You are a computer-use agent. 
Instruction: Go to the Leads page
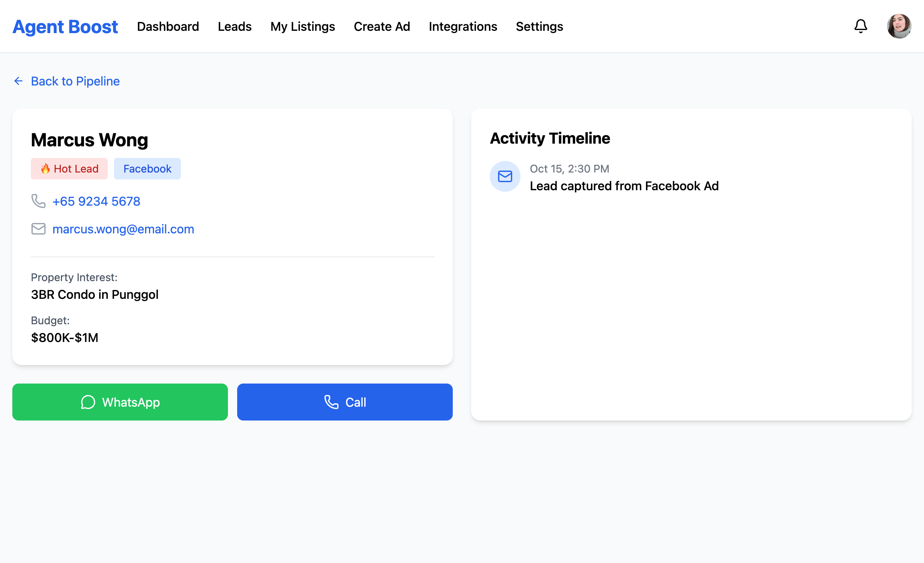(234, 26)
